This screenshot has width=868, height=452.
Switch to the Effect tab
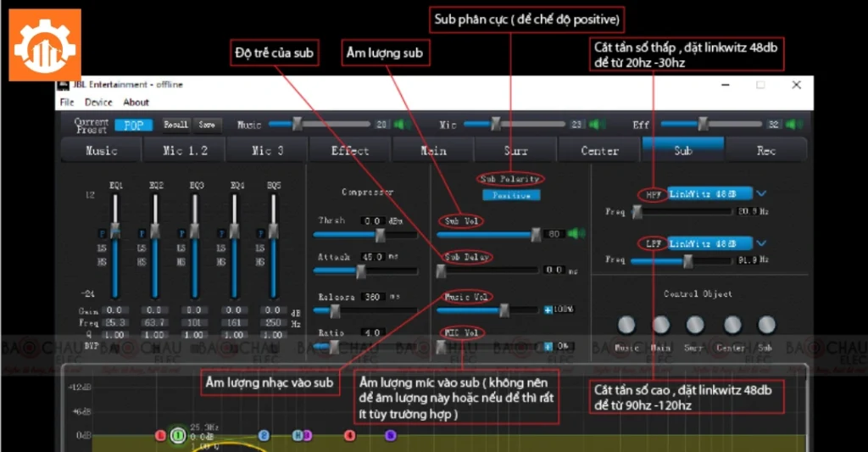[350, 151]
